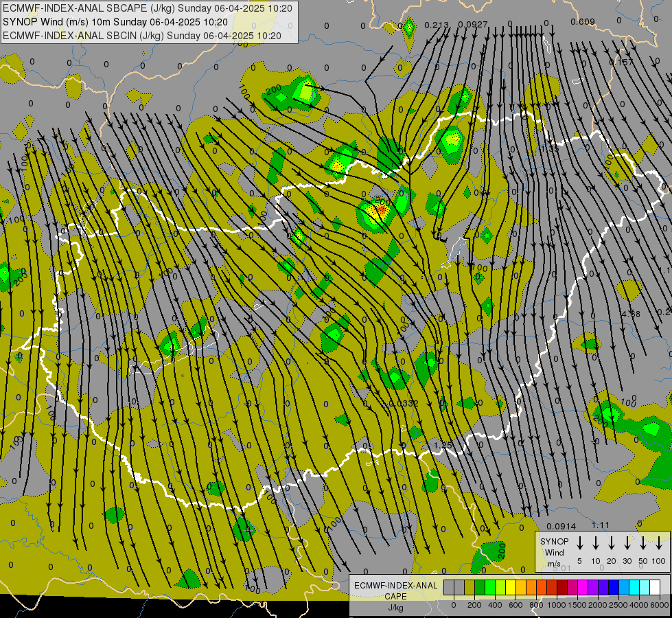Viewport: 672px width, 618px height.
Task: Click the ECMWF-INDEX-ANAL label in color legend
Action: point(395,586)
